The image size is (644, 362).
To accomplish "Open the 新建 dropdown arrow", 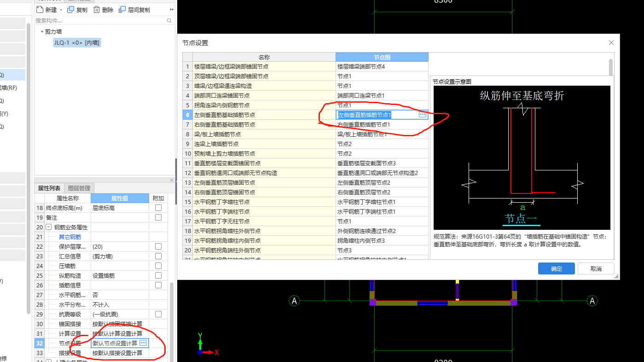I will 61,10.
